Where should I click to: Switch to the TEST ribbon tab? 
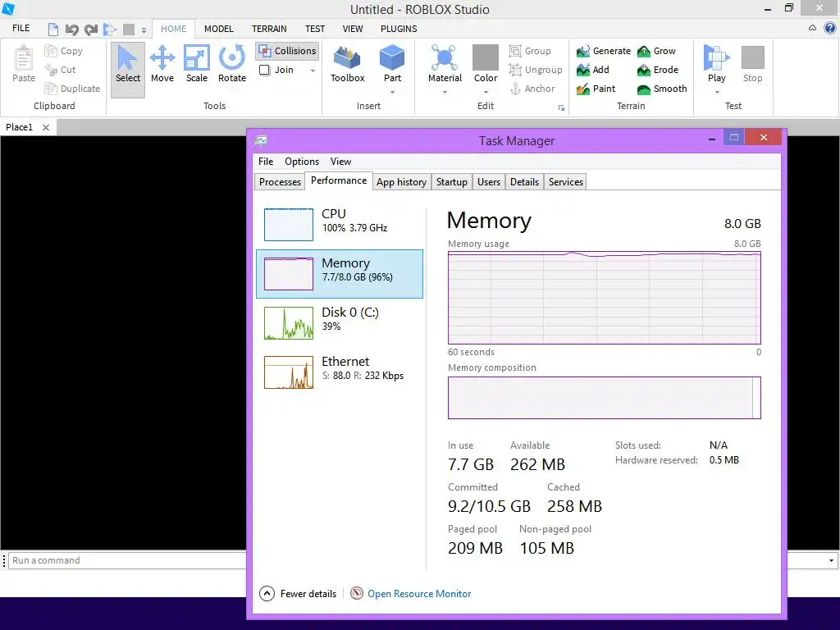pyautogui.click(x=315, y=29)
